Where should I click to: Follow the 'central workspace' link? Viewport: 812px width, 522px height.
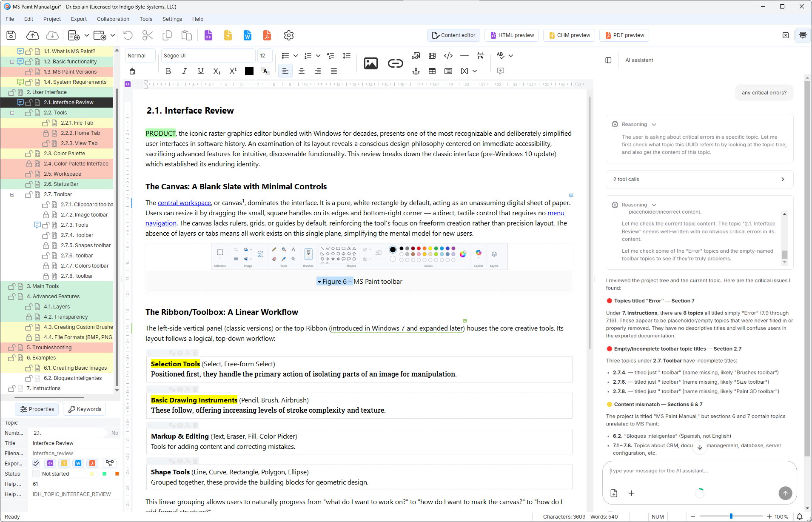click(x=184, y=203)
